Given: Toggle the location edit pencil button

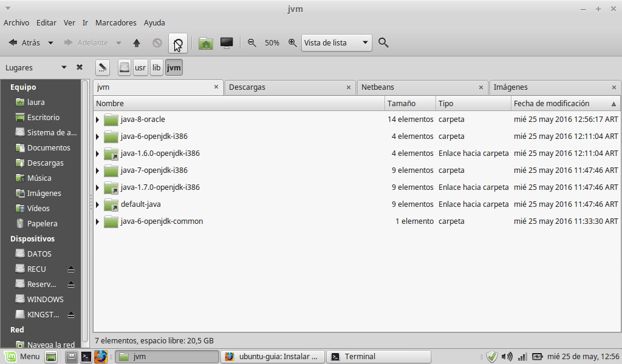Looking at the screenshot, I should coord(102,67).
